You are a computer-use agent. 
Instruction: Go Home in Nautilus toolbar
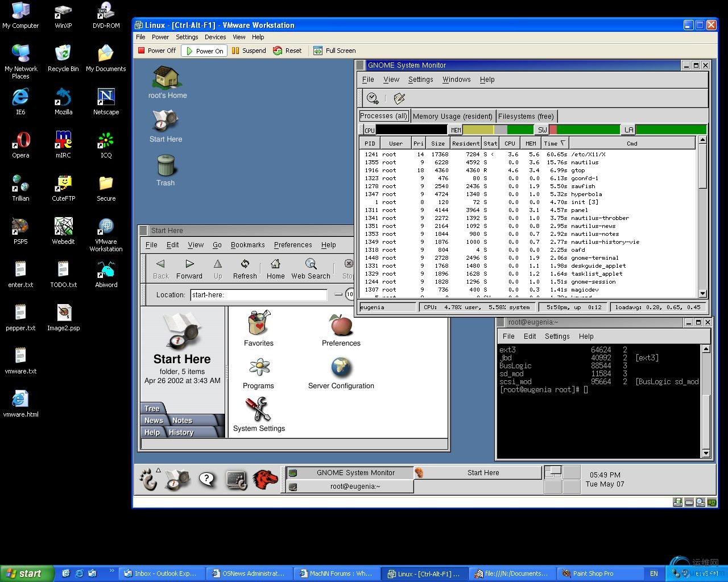coord(275,269)
